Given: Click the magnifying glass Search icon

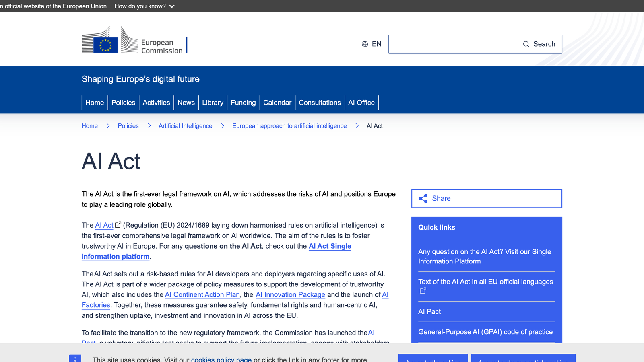Looking at the screenshot, I should (526, 44).
